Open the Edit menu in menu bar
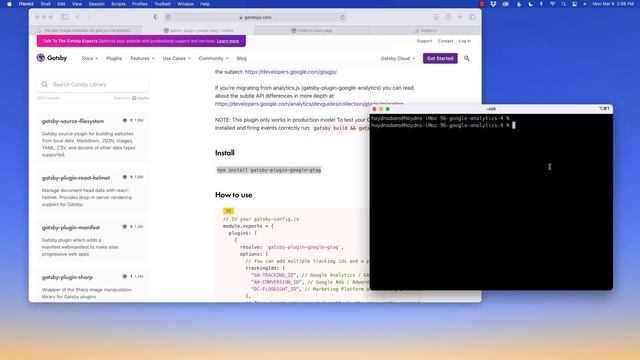 coord(61,4)
